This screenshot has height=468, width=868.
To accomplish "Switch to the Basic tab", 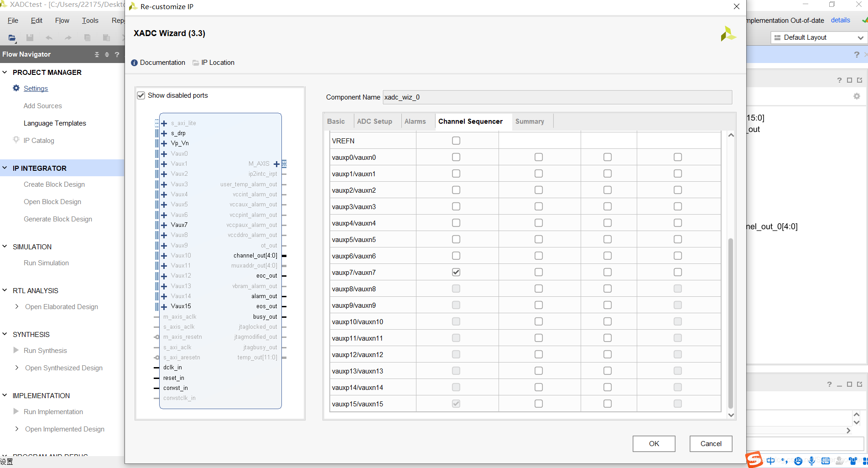I will (x=336, y=121).
